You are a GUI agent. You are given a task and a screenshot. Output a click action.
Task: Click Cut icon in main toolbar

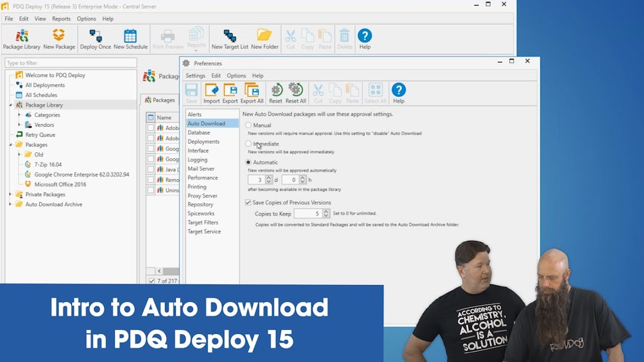click(291, 39)
